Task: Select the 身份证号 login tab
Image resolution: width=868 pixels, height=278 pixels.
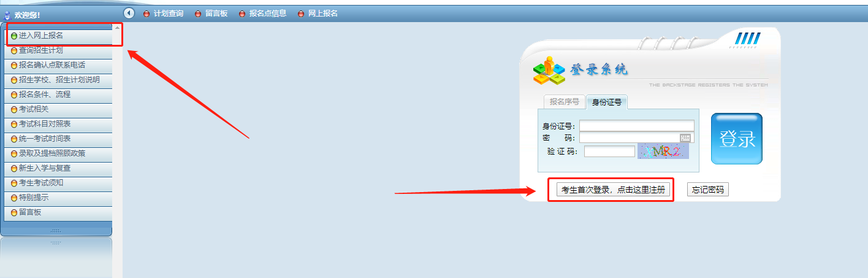Action: [606, 102]
